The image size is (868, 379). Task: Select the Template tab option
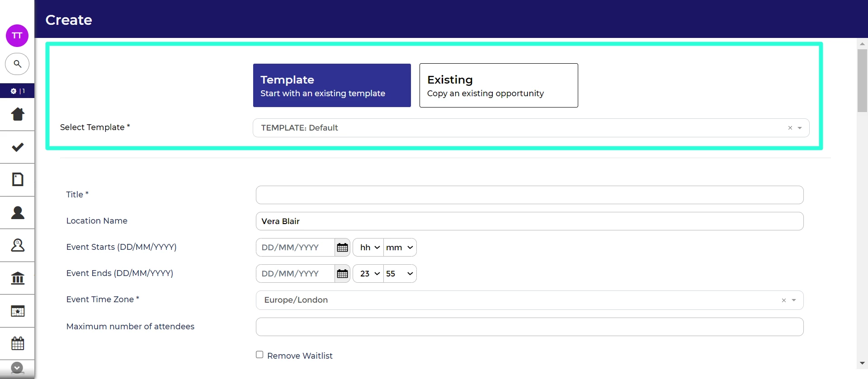click(x=332, y=85)
